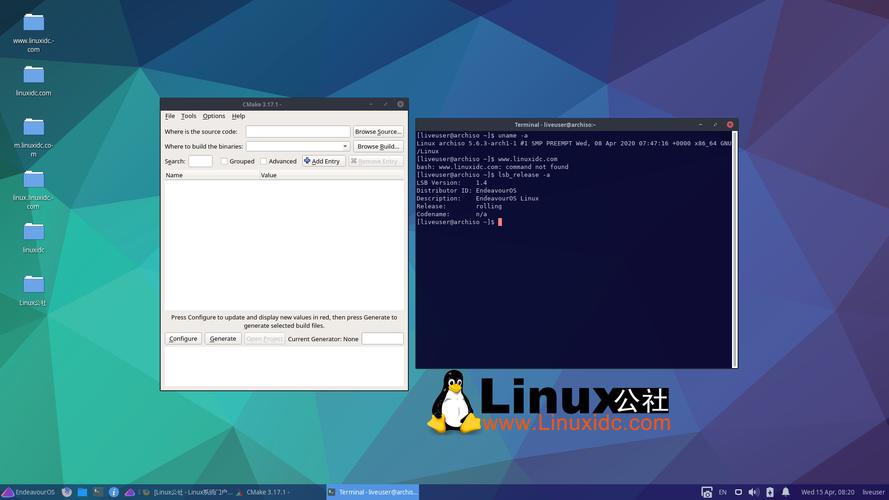Click the source code path field
889x500 pixels.
click(x=298, y=132)
